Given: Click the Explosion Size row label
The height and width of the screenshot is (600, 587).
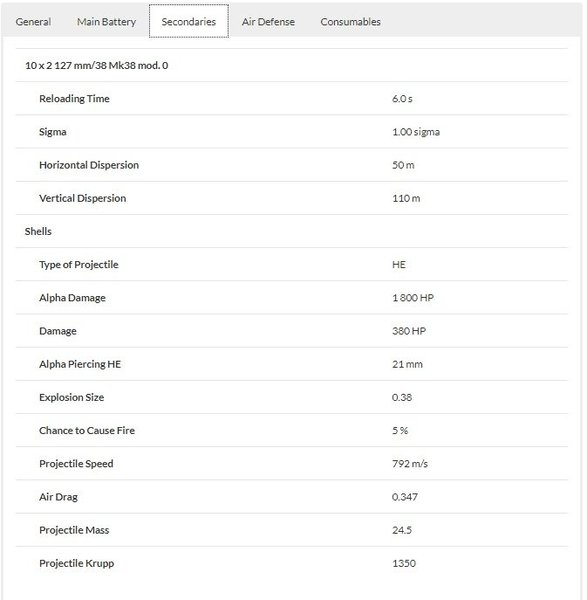Looking at the screenshot, I should 71,397.
